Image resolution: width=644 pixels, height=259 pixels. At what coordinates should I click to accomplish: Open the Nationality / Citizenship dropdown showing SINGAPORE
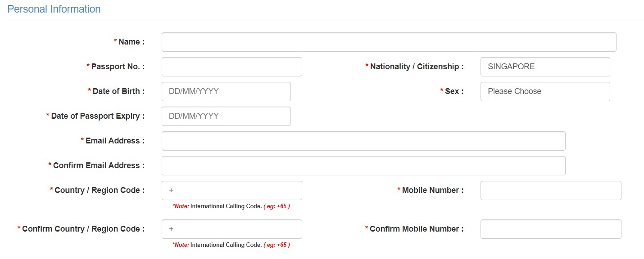point(545,67)
